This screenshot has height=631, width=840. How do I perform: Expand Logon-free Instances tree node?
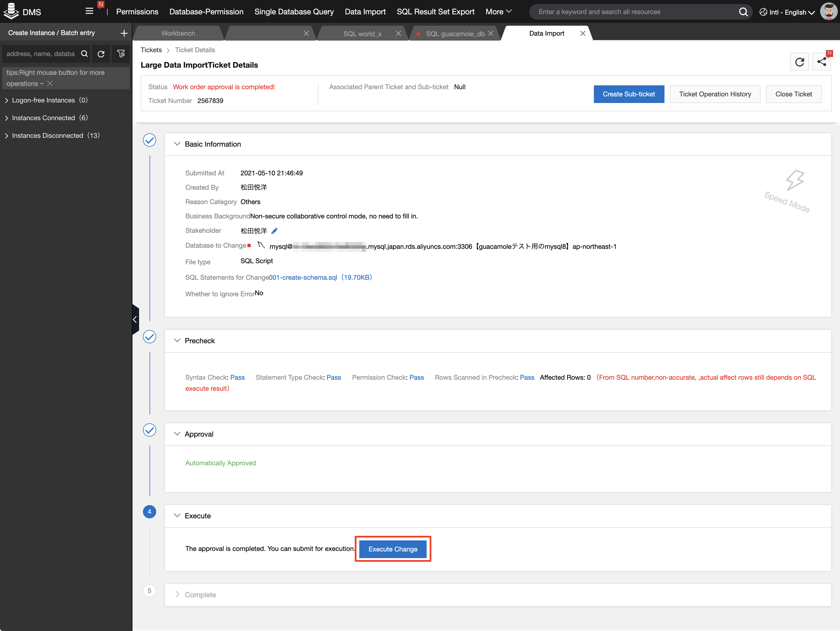6,101
